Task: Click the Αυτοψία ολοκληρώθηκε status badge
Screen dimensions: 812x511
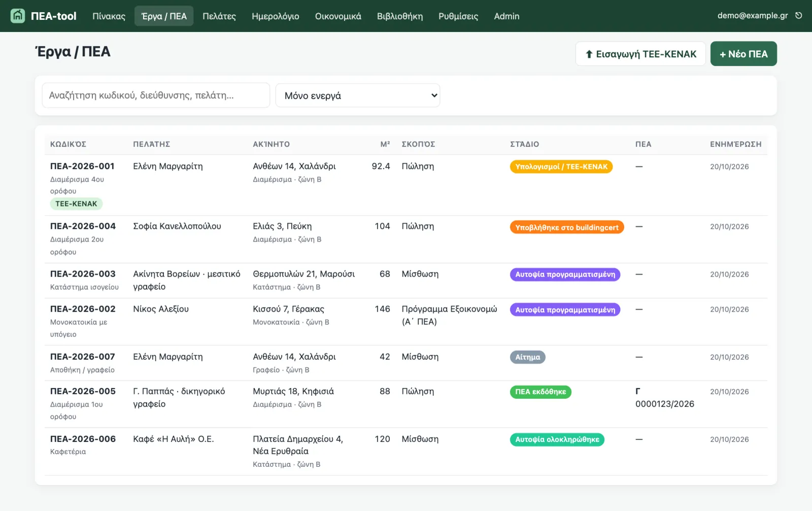Action: coord(557,439)
